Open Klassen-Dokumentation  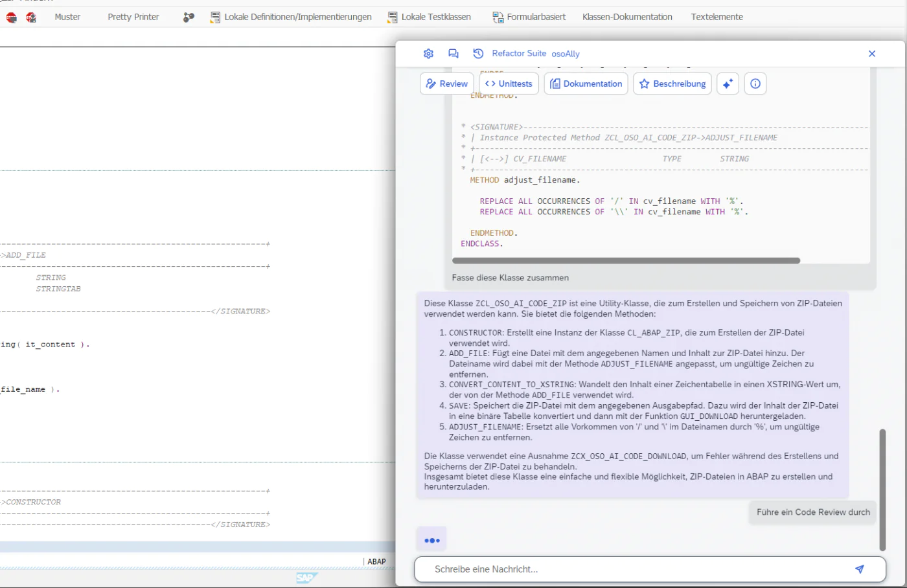(x=627, y=17)
